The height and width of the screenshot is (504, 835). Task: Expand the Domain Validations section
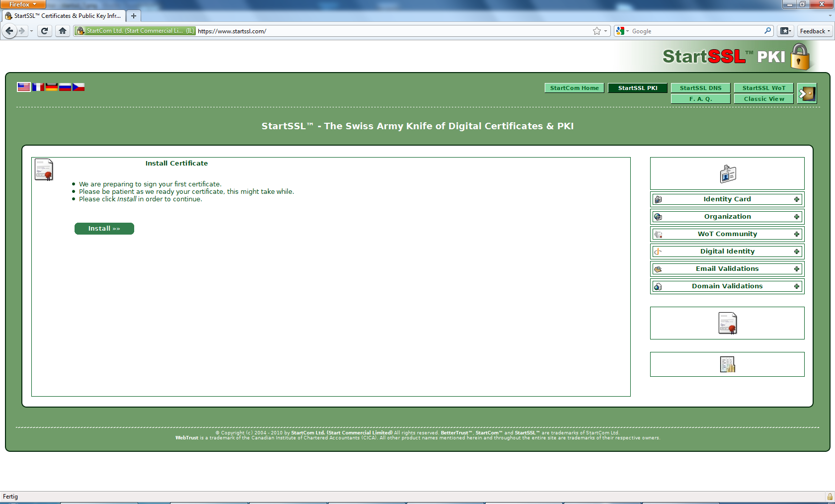(x=797, y=286)
